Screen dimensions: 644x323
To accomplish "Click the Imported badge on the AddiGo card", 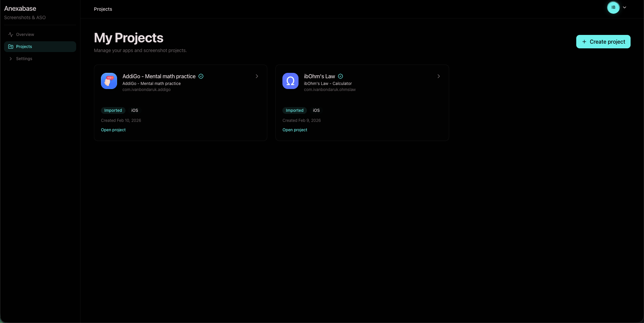I will tap(113, 110).
